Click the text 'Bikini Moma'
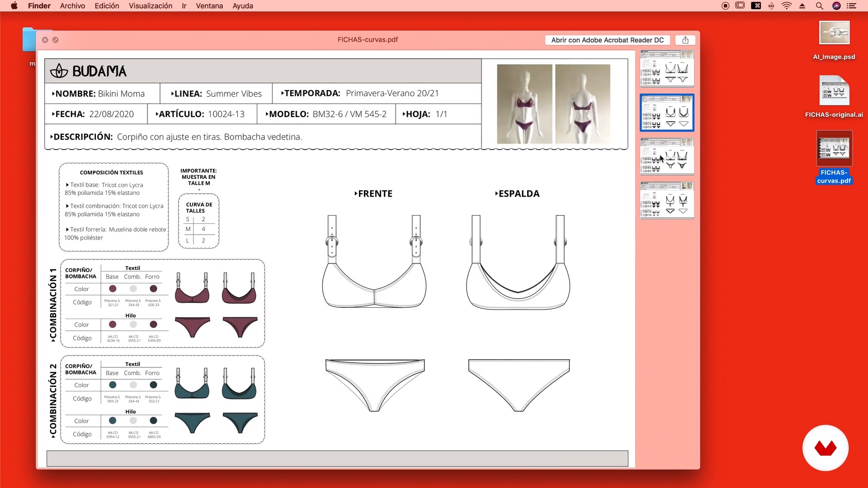 coord(121,94)
